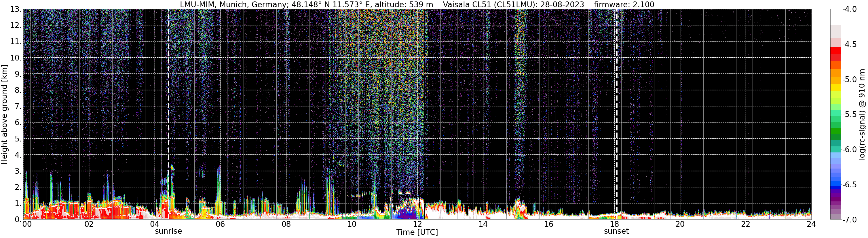Click the y-axis tick label '1.'
The image size is (868, 238).
(x=18, y=204)
